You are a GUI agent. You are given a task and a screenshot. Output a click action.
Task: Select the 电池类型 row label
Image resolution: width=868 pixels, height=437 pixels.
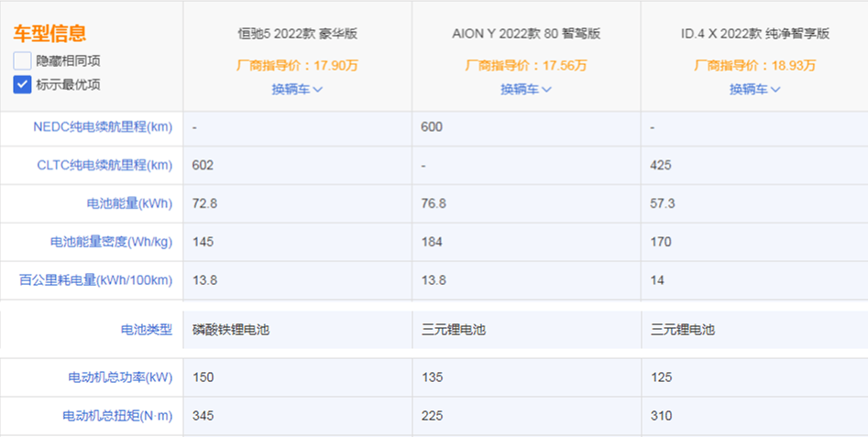pos(147,330)
